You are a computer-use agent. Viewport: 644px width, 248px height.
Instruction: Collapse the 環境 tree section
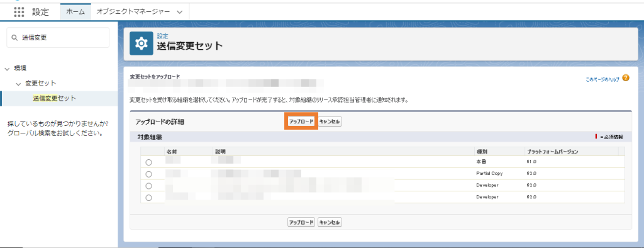[7, 69]
